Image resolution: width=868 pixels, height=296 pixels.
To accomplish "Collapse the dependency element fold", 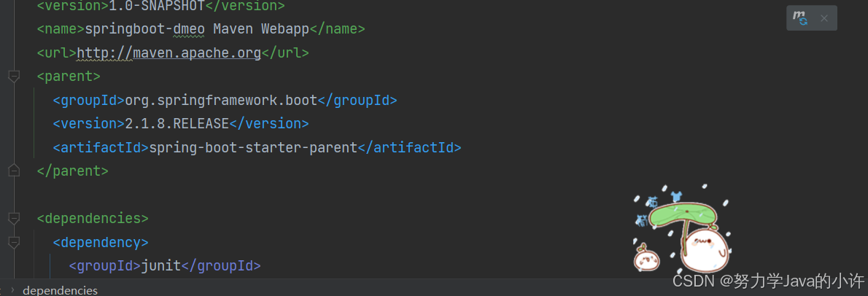I will pos(15,242).
